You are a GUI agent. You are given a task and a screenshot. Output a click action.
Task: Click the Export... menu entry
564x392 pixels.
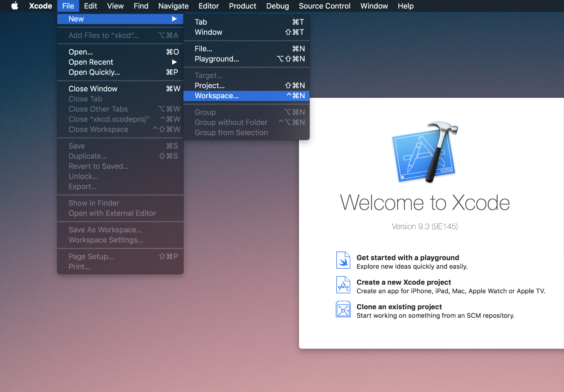pyautogui.click(x=120, y=187)
